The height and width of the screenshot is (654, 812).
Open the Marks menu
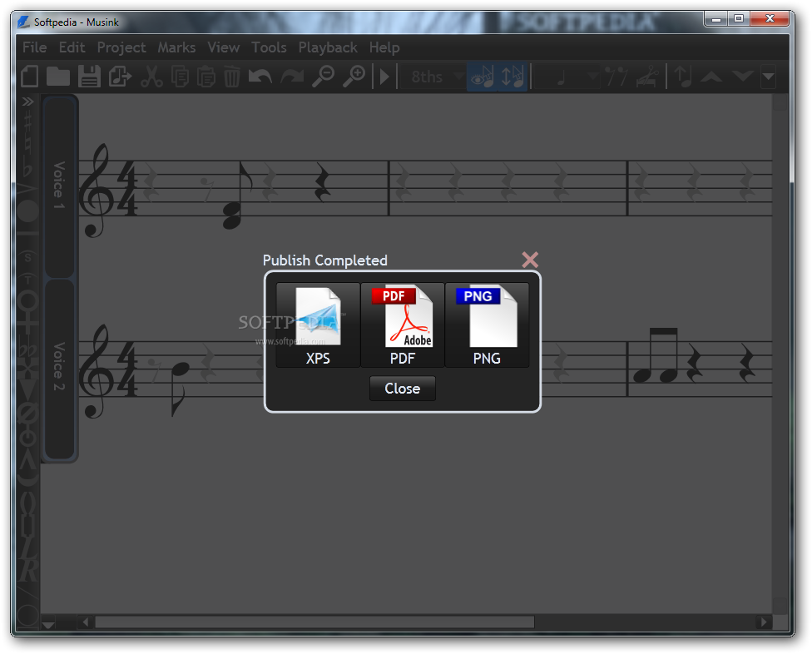pyautogui.click(x=176, y=47)
